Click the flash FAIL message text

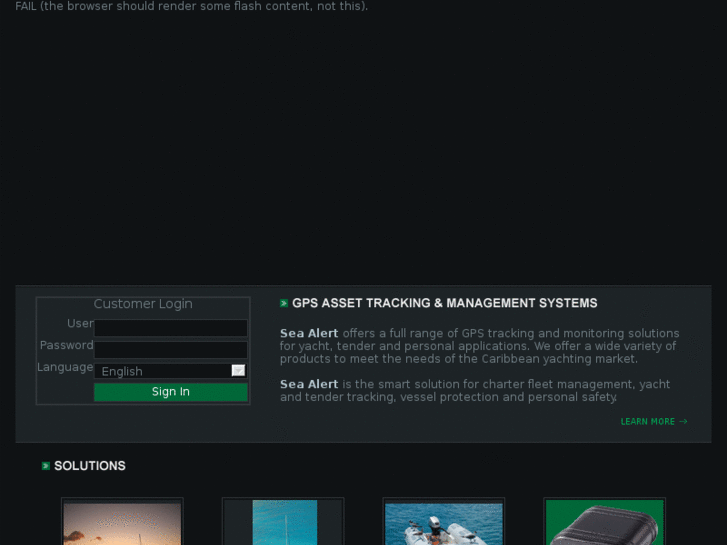[x=191, y=6]
